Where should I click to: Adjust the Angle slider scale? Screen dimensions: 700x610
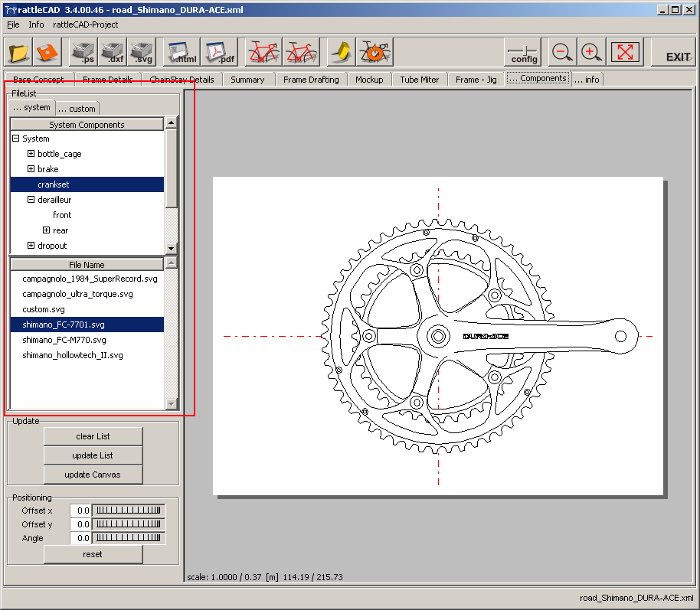point(129,538)
